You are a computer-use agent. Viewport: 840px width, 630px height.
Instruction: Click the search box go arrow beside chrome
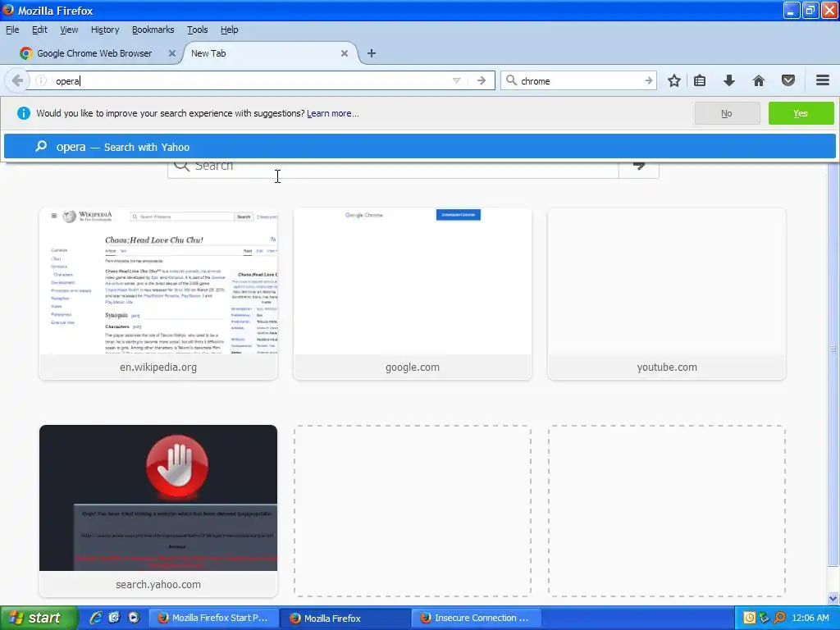[x=648, y=81]
